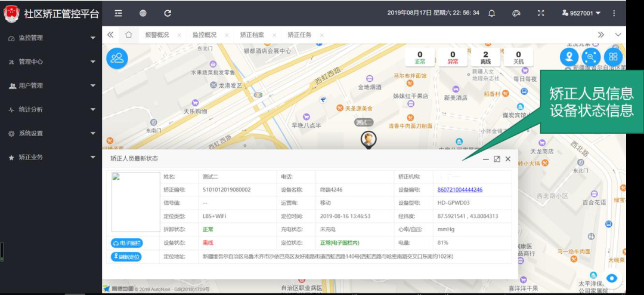
Task: Close the 矫正人员最新状态 dialog
Action: [508, 159]
